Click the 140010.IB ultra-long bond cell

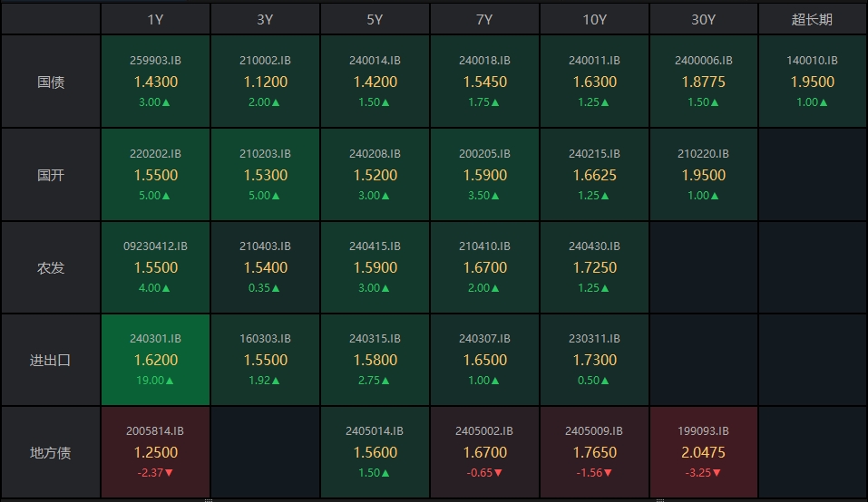(x=812, y=82)
